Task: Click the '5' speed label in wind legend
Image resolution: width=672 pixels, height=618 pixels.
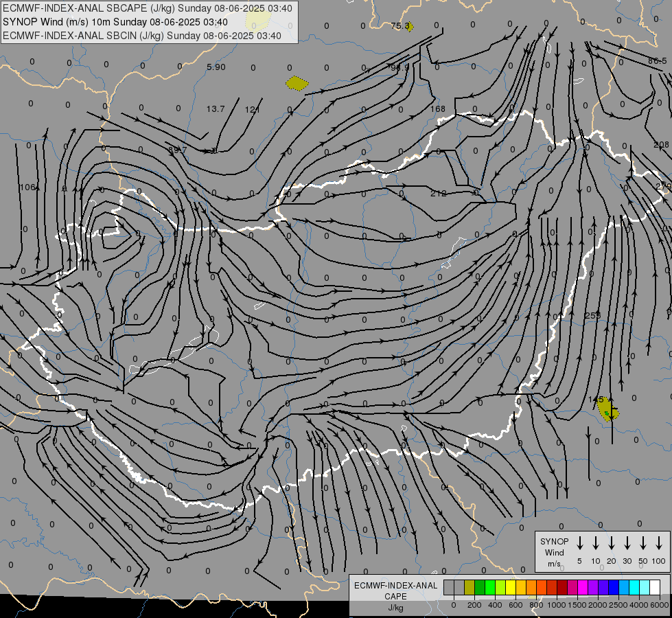Action: (x=579, y=561)
